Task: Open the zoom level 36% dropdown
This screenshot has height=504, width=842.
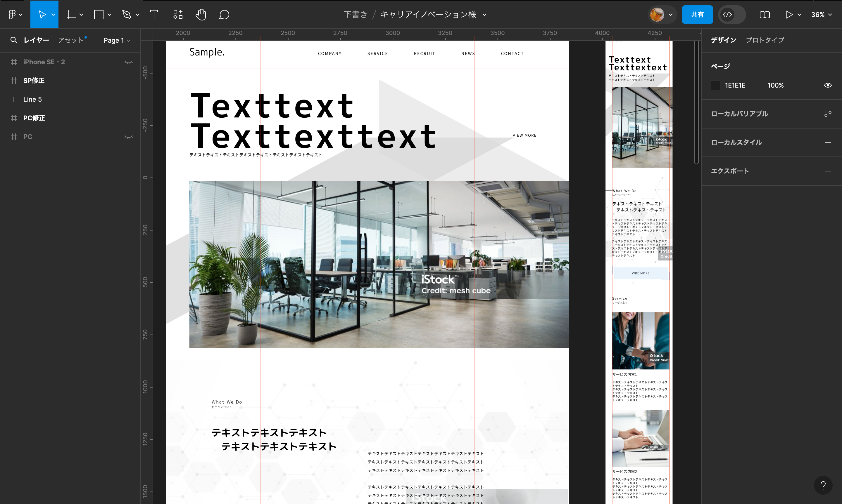Action: coord(821,15)
